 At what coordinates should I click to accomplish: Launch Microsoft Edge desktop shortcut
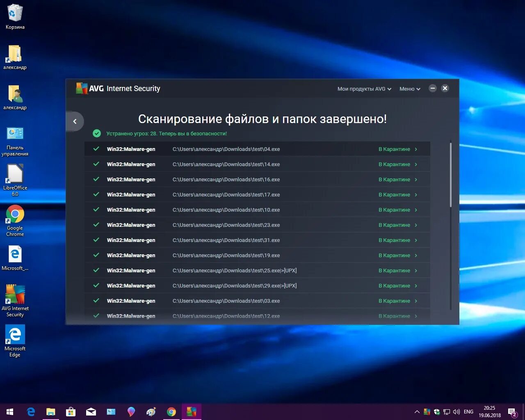click(x=15, y=341)
